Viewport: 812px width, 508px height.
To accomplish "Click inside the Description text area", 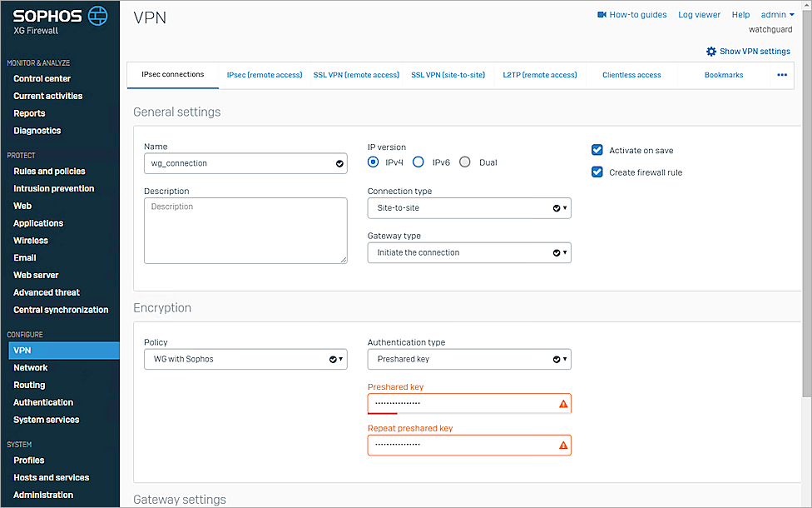I will click(x=245, y=229).
